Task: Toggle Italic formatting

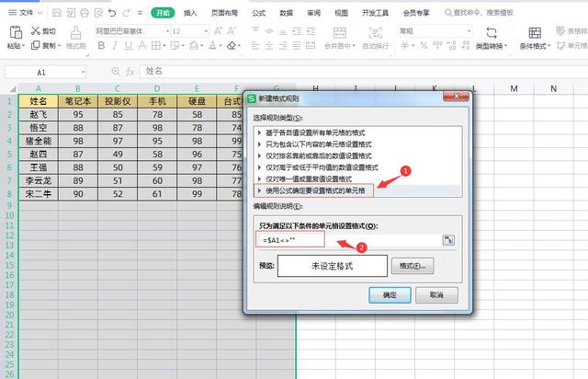Action: (115, 46)
